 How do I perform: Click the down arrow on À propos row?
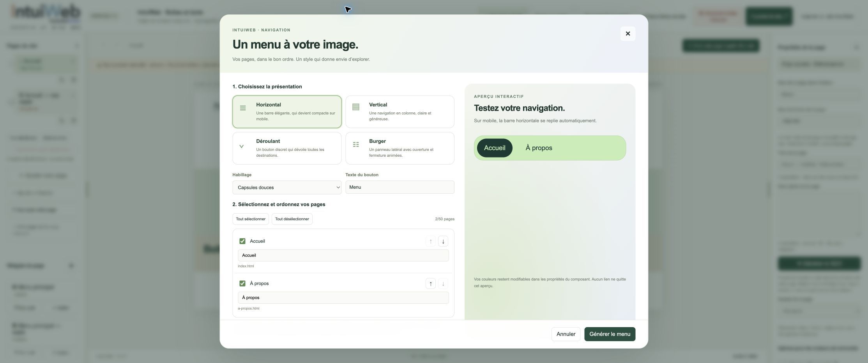443,283
